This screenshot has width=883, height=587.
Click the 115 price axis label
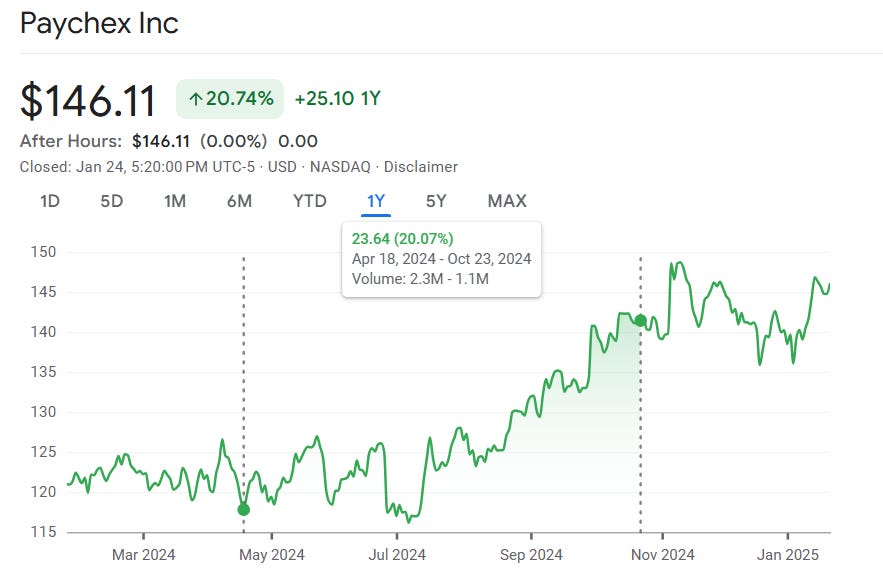(x=43, y=532)
